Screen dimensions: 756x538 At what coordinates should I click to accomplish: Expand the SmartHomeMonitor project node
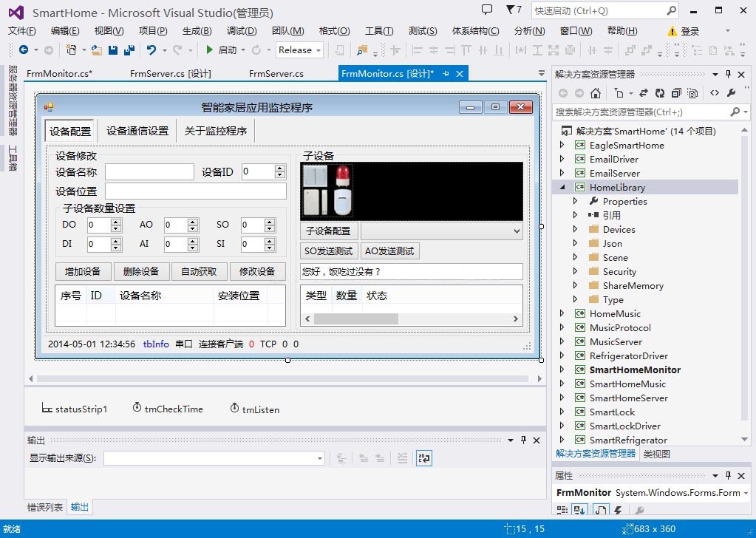point(562,370)
